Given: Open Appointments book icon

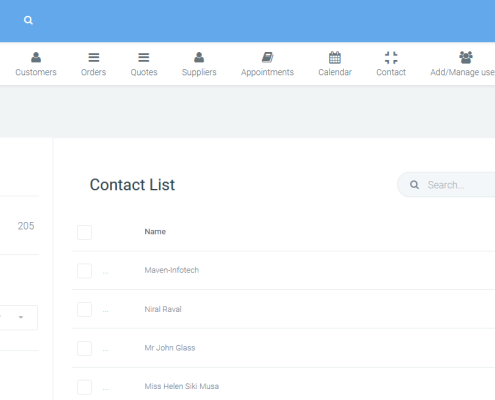Looking at the screenshot, I should click(267, 57).
